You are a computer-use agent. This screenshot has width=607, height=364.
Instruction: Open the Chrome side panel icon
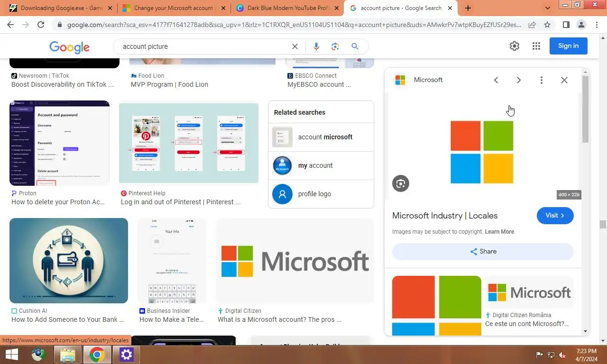click(x=566, y=25)
